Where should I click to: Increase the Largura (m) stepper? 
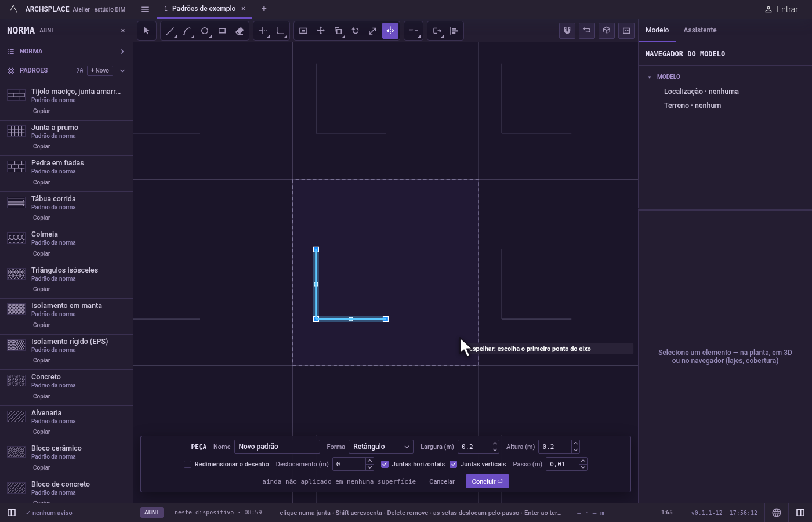(x=495, y=444)
